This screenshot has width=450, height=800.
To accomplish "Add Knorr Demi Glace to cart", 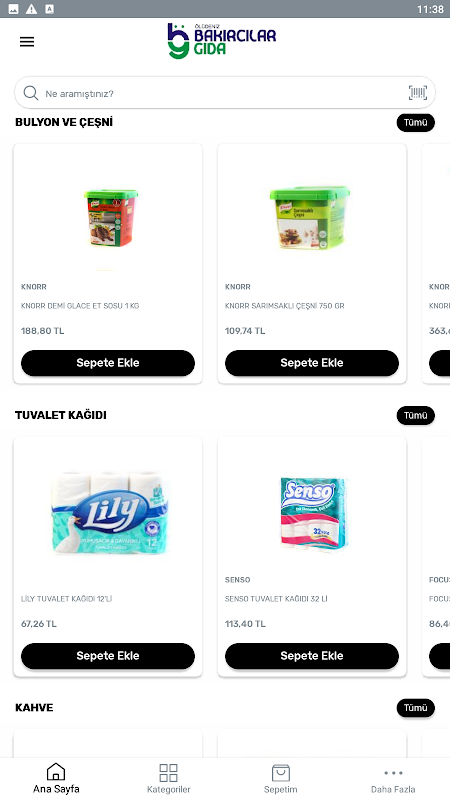I will click(x=108, y=363).
